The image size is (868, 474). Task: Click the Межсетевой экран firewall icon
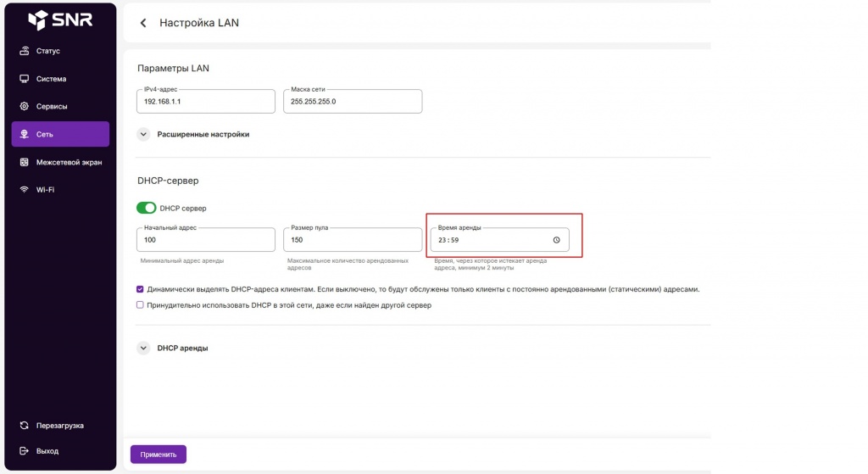(25, 162)
